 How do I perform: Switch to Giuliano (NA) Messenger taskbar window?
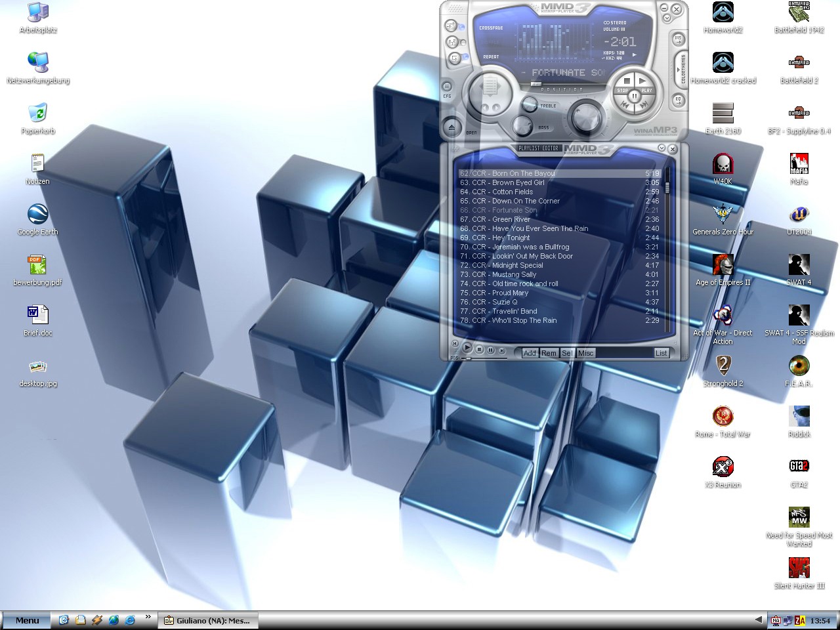(x=207, y=620)
